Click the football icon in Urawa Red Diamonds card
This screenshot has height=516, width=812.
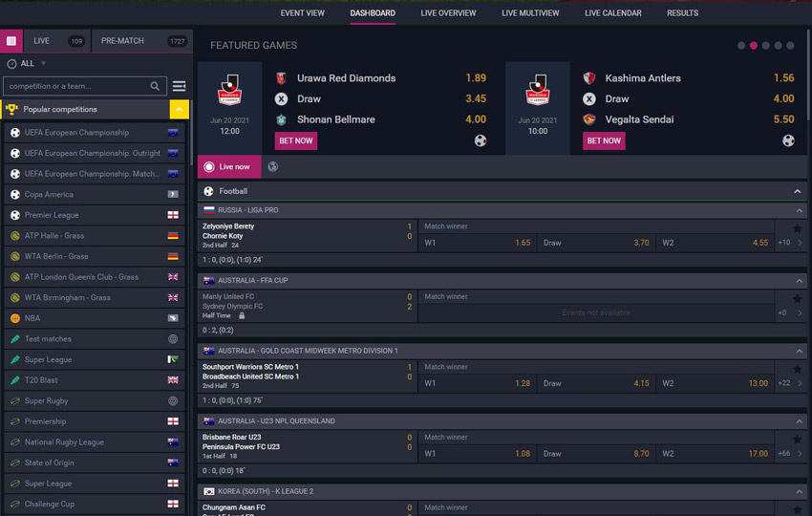pyautogui.click(x=481, y=140)
